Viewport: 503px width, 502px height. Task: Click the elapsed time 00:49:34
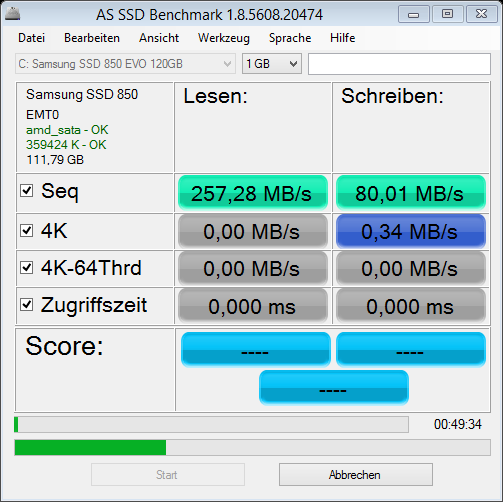[x=458, y=424]
